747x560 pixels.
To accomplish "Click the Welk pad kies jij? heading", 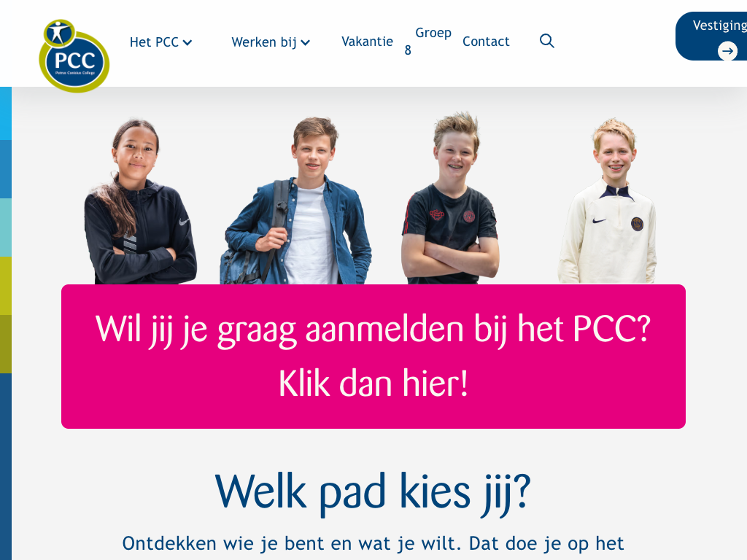I will (373, 493).
